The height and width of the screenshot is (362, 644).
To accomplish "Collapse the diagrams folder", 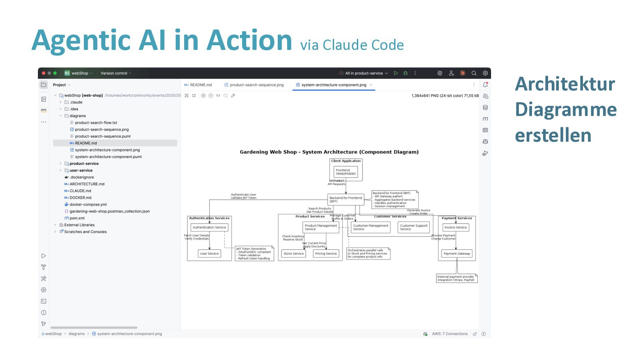I will pos(61,116).
